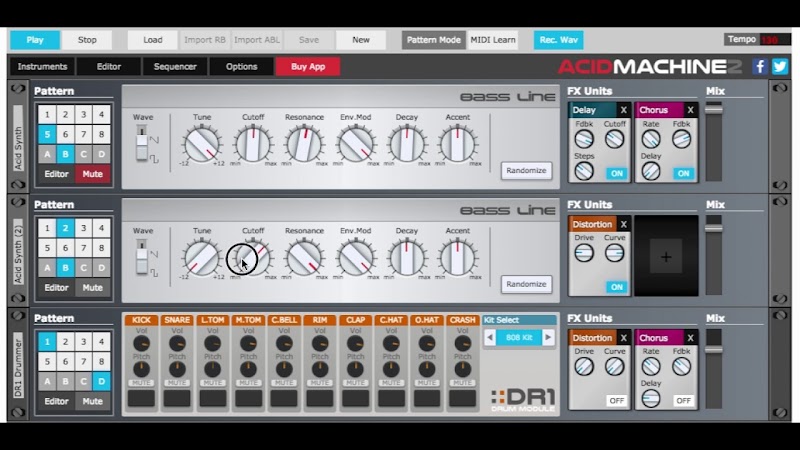The image size is (800, 450).
Task: Open the Facebook page icon
Action: coord(760,66)
